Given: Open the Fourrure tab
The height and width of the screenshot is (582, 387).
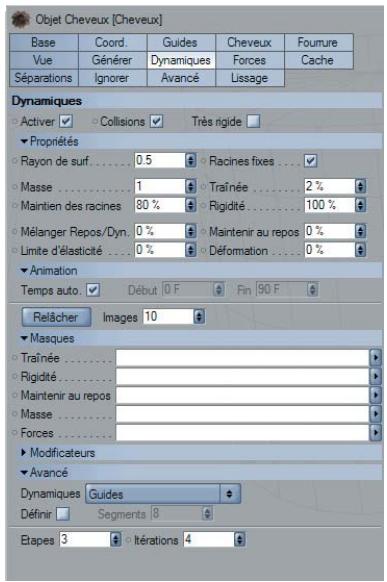Looking at the screenshot, I should click(x=318, y=43).
